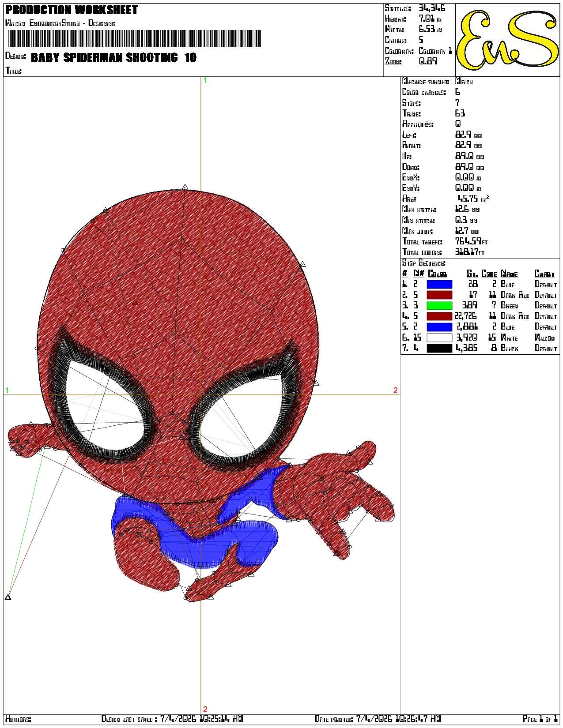Select the dark red swatch with 22,726 stitches

click(x=439, y=316)
